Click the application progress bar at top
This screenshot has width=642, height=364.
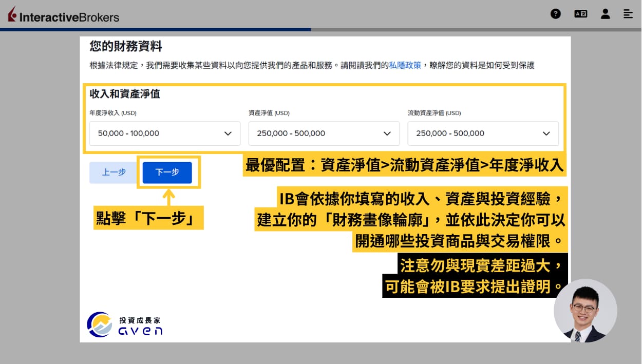[x=321, y=30]
